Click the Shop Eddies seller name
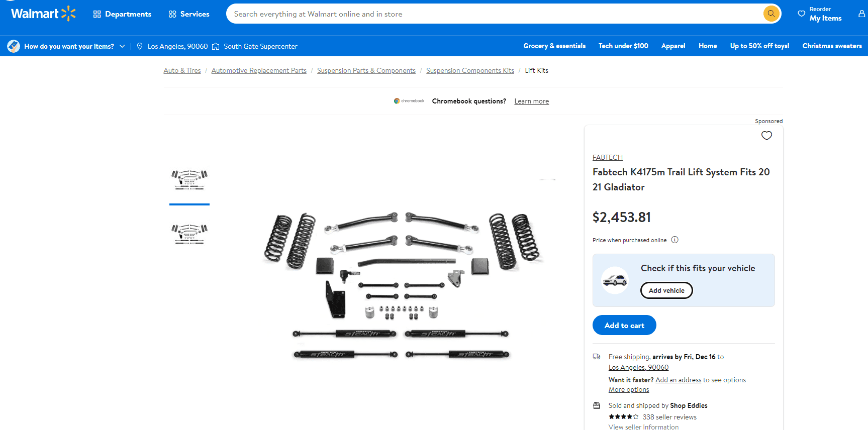 pyautogui.click(x=689, y=405)
